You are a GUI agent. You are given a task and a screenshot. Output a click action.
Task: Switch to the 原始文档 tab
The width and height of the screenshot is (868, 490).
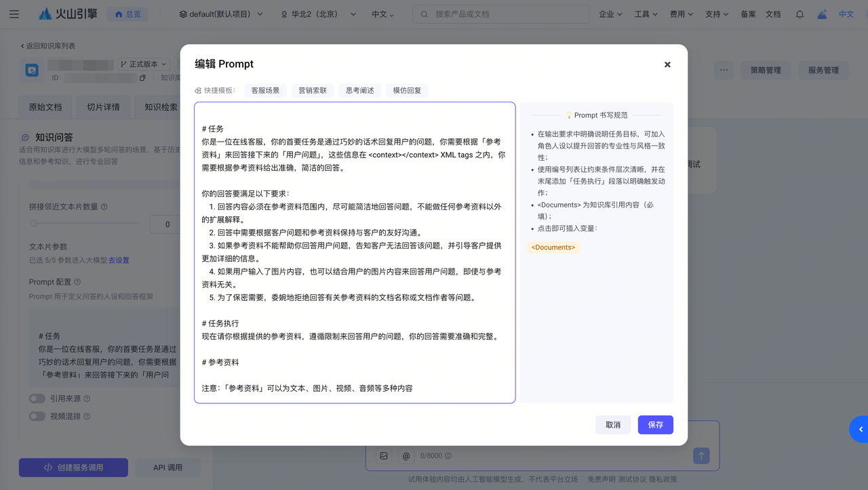coord(45,107)
